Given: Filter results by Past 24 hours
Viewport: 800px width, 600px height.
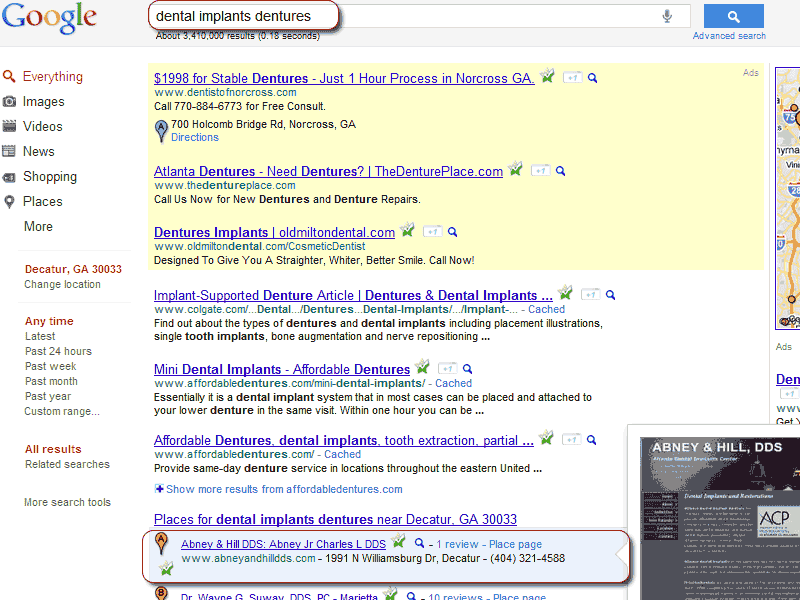Looking at the screenshot, I should point(58,351).
